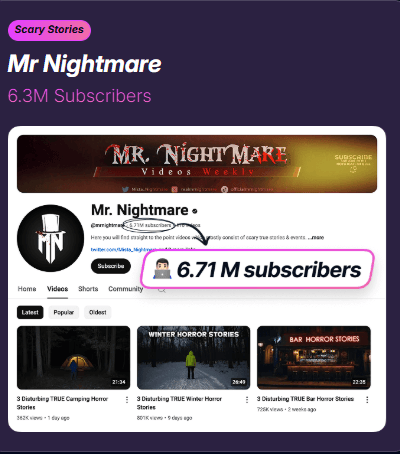The height and width of the screenshot is (454, 400).
Task: Expand channel description with ...more
Action: pyautogui.click(x=316, y=237)
